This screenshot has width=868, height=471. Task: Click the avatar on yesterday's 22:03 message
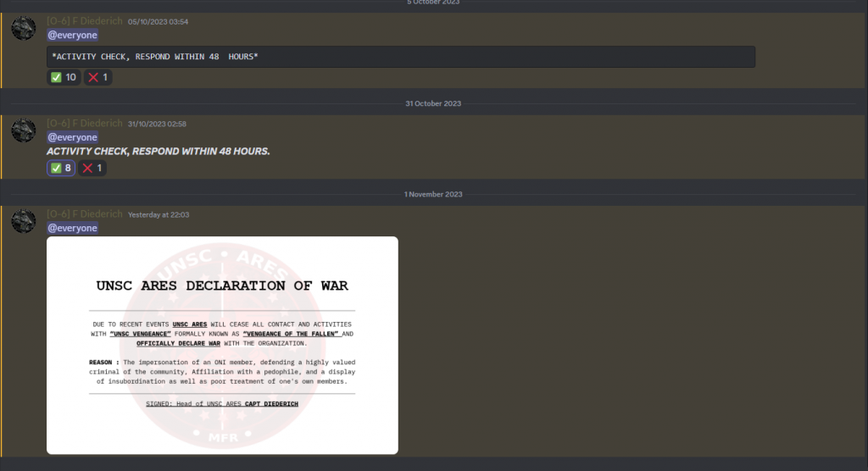point(23,221)
